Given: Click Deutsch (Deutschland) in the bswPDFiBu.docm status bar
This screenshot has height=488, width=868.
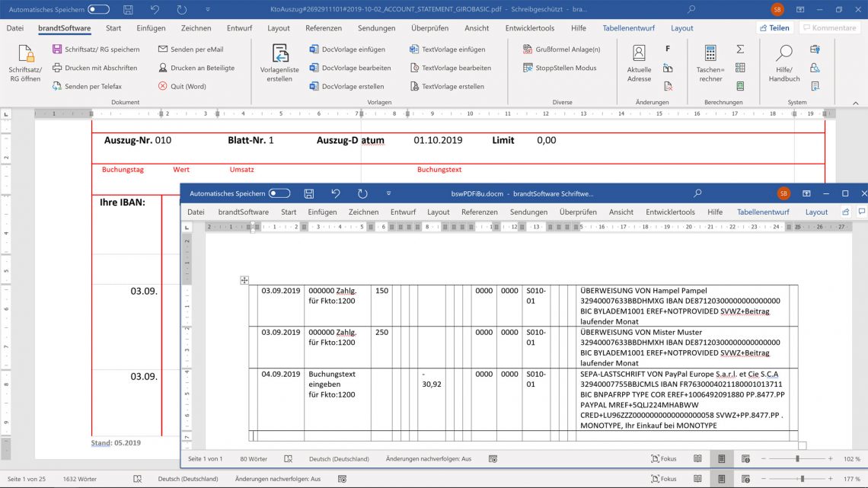Looking at the screenshot, I should pyautogui.click(x=339, y=458).
